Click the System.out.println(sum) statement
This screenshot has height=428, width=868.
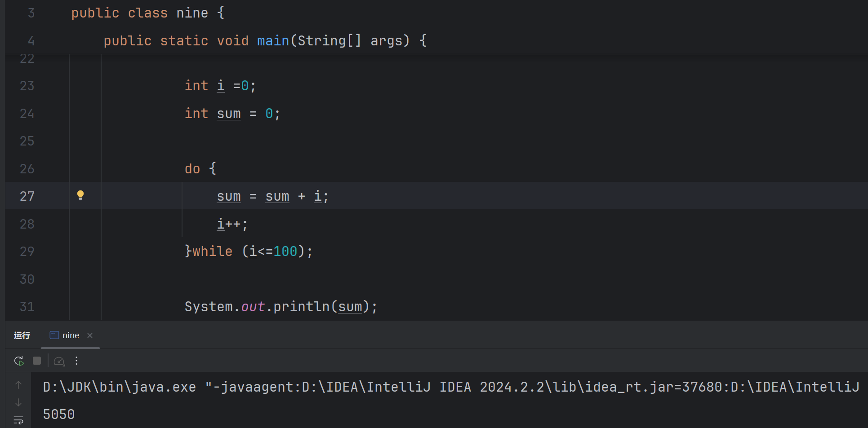(281, 307)
